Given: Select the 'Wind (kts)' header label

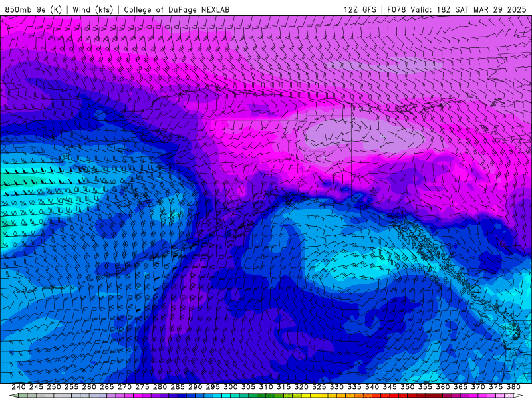Looking at the screenshot, I should point(92,9).
